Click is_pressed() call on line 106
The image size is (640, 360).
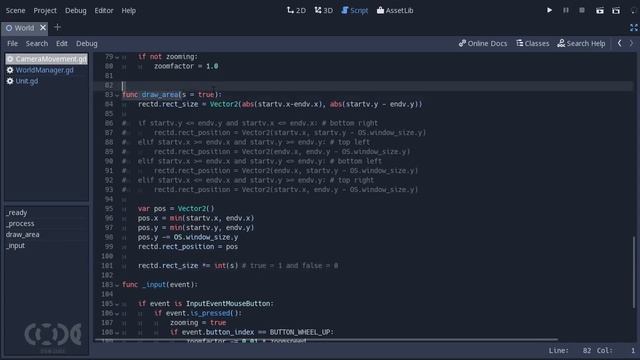[x=214, y=313]
